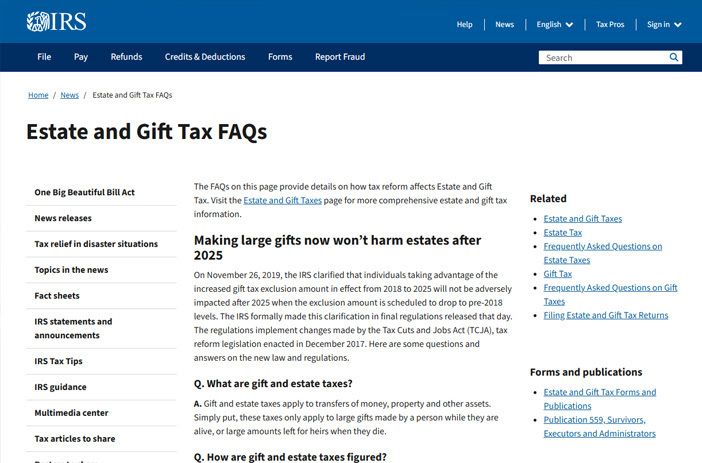Expand the English language dropdown

(x=555, y=25)
